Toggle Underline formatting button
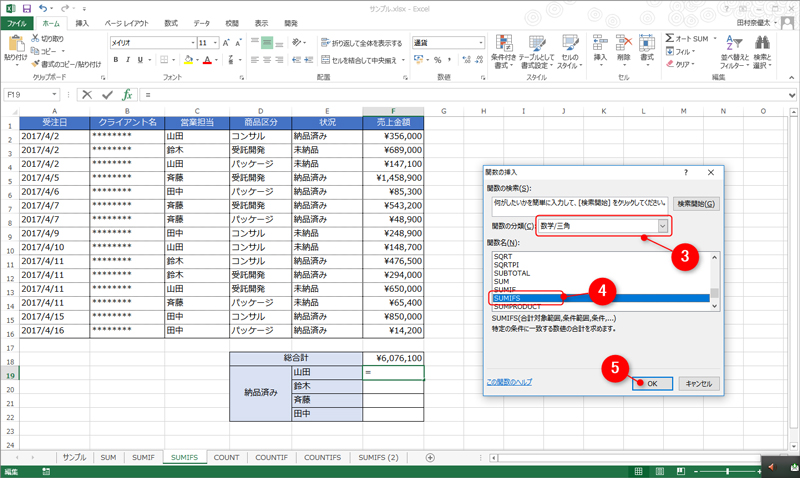The height and width of the screenshot is (478, 800). coord(140,60)
